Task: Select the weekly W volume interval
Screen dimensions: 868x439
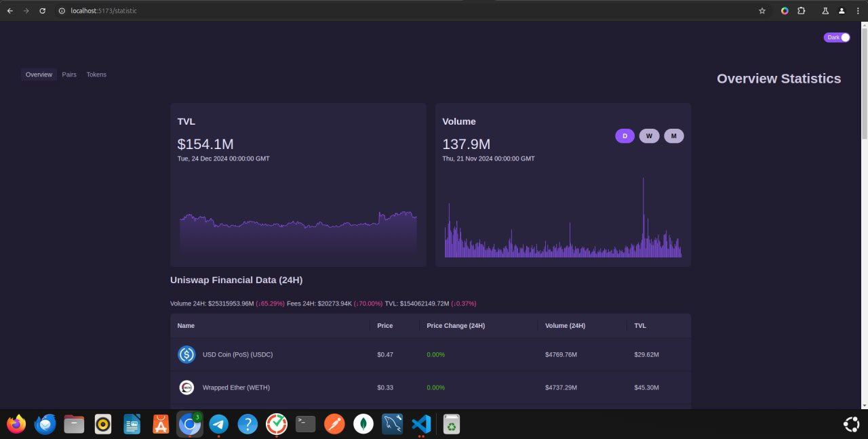Action: pyautogui.click(x=649, y=136)
